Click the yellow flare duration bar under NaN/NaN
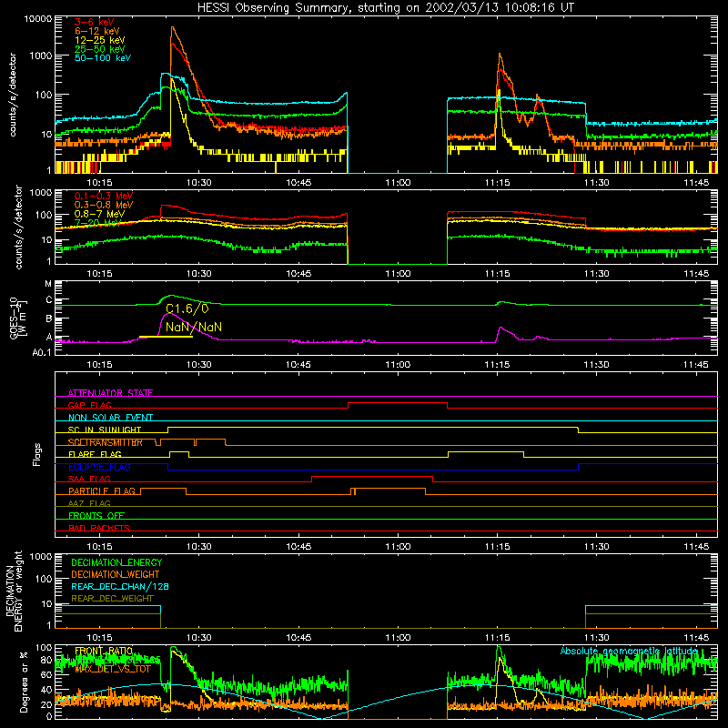This screenshot has width=728, height=728. 166,337
